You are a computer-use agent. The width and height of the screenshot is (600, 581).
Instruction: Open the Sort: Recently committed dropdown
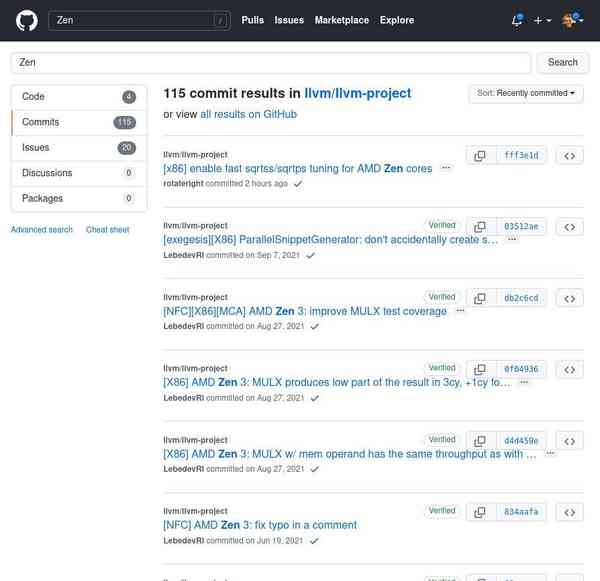click(x=526, y=93)
